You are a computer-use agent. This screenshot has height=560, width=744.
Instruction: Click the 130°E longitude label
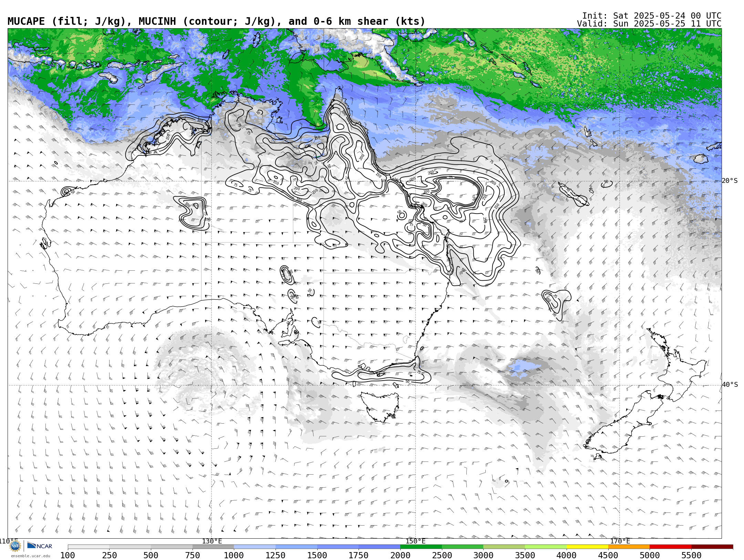point(212,541)
